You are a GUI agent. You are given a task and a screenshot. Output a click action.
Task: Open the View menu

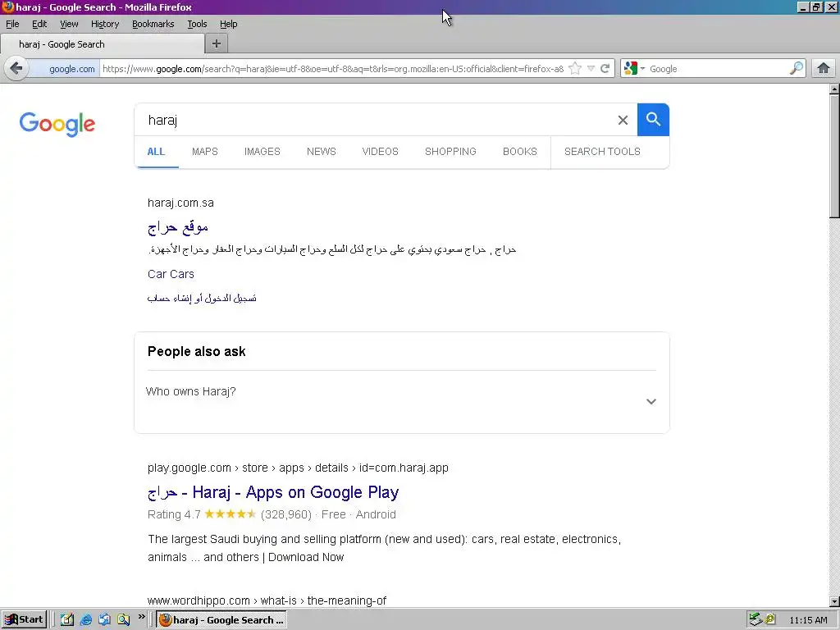(x=69, y=24)
